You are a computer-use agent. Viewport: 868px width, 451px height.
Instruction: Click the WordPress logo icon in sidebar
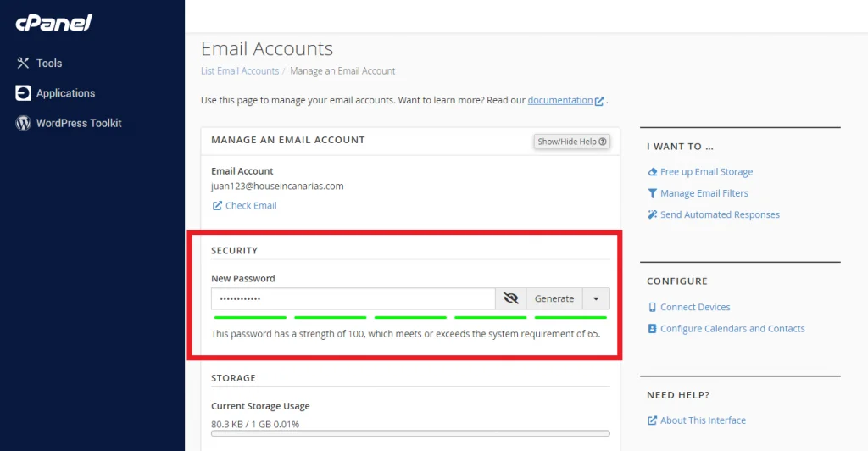tap(23, 123)
